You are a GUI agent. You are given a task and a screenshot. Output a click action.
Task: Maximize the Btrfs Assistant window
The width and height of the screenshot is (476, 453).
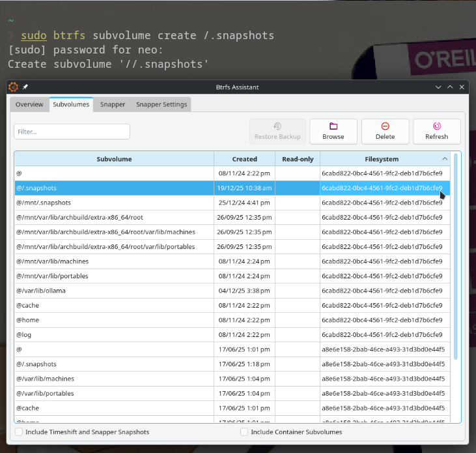[x=450, y=87]
